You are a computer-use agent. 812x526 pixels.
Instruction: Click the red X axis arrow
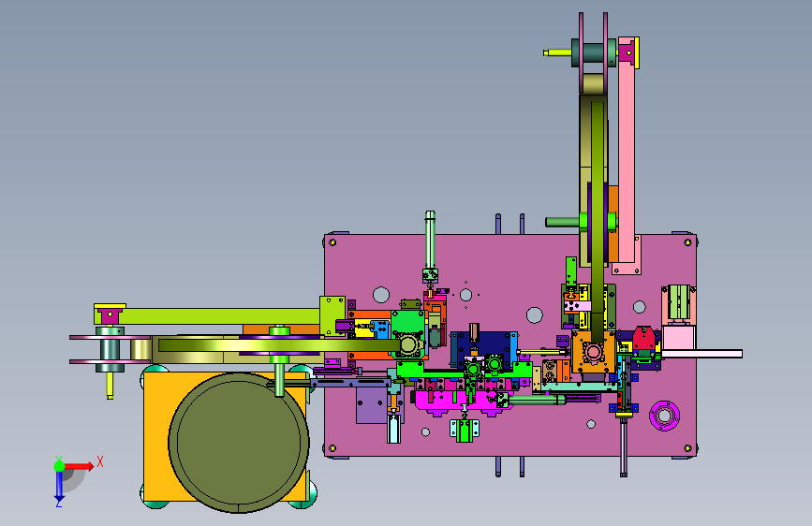80,466
